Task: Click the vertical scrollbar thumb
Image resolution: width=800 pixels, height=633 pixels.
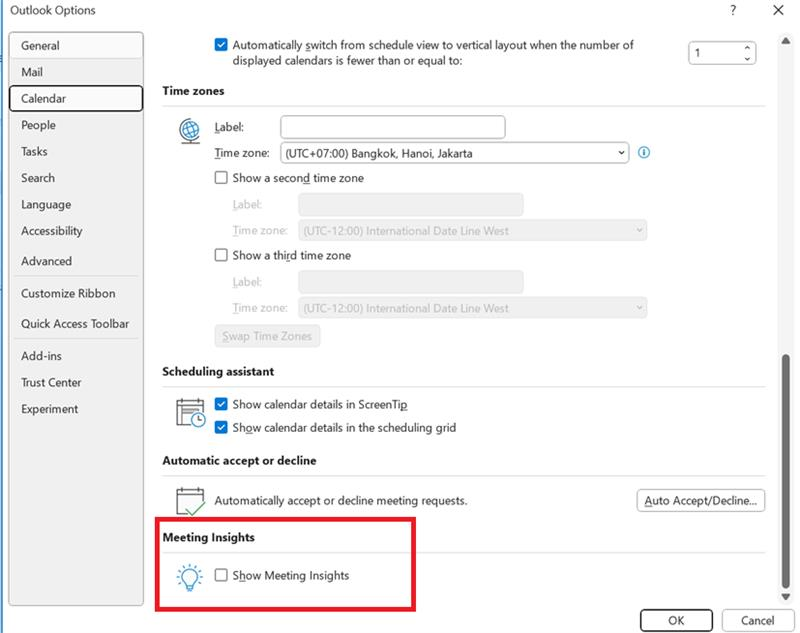Action: 786,472
